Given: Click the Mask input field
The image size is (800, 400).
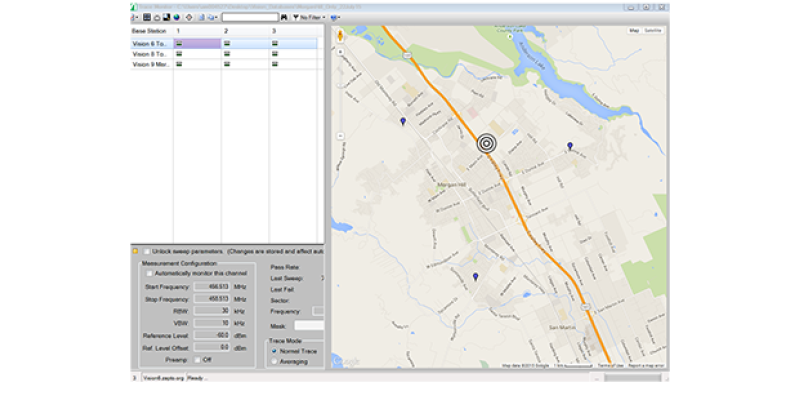Looking at the screenshot, I should (x=309, y=326).
